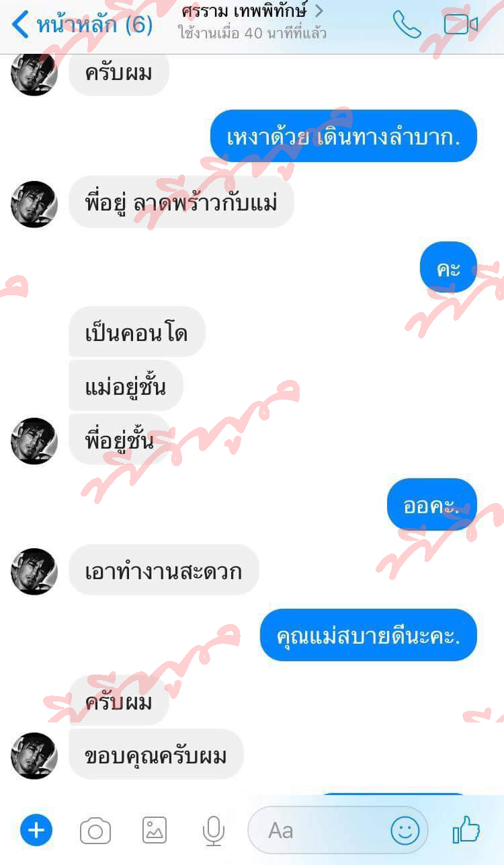The image size is (504, 865).
Task: Tap avatar beside เอาทำงานสะดวก message
Action: [34, 572]
